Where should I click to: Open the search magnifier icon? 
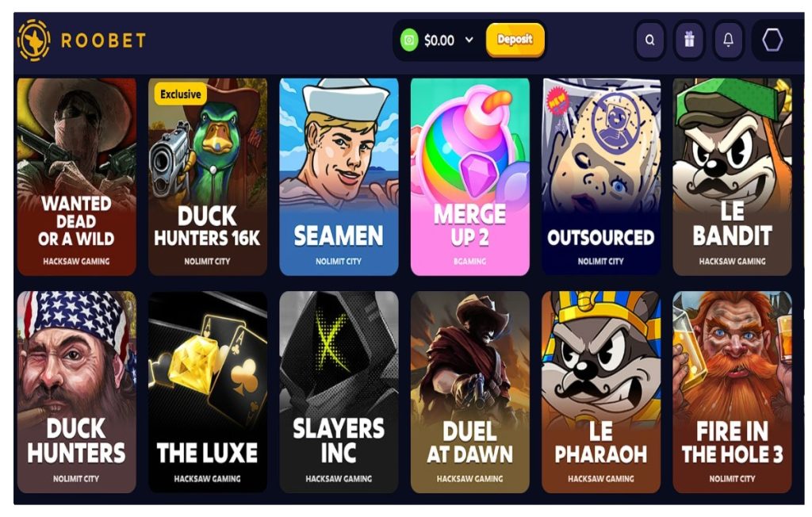(x=650, y=40)
